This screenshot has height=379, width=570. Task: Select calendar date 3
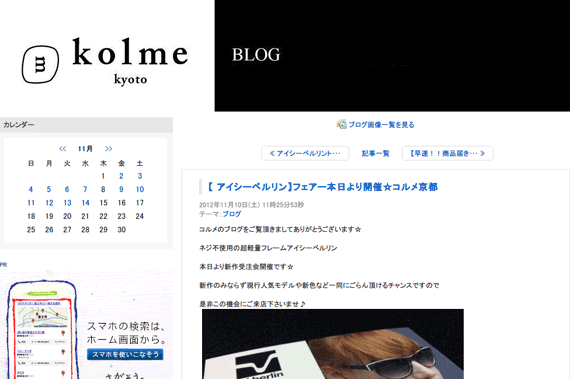[x=140, y=176]
